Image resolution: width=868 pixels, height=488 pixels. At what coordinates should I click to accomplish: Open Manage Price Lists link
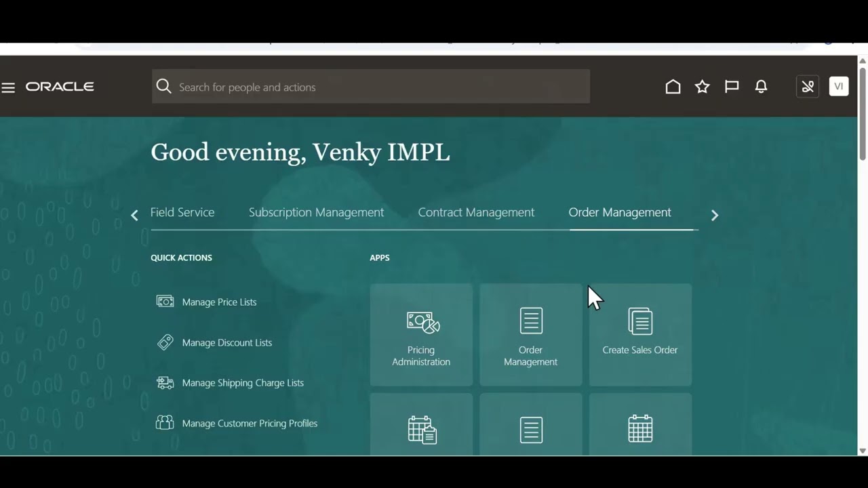pyautogui.click(x=219, y=302)
